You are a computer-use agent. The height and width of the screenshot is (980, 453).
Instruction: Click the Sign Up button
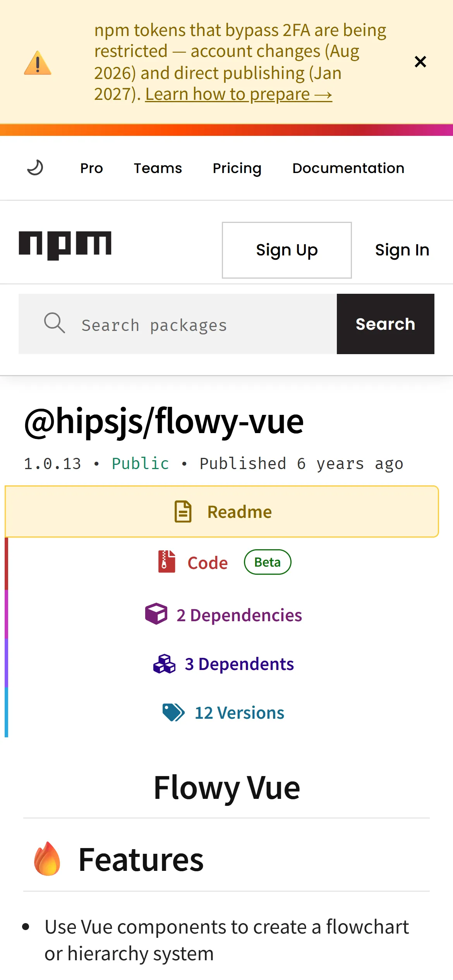pos(287,250)
